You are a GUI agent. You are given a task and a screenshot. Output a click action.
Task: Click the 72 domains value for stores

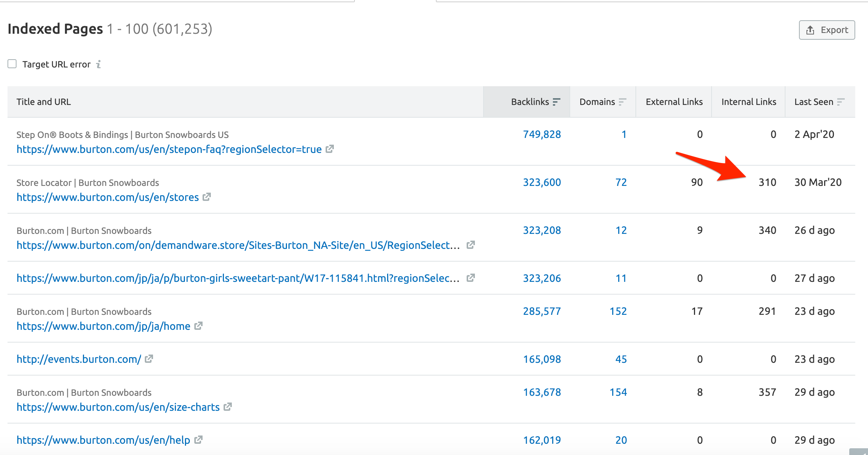[621, 183]
